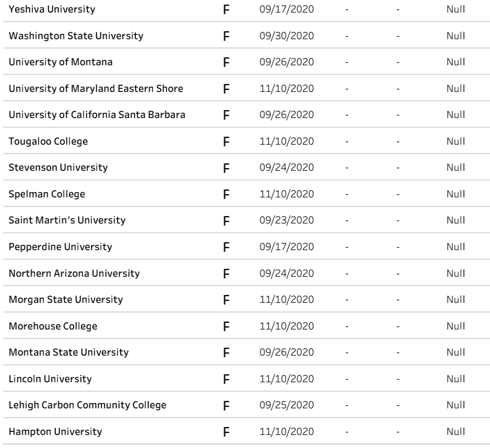Open University of Maryland Eastern Shore row

[96, 88]
